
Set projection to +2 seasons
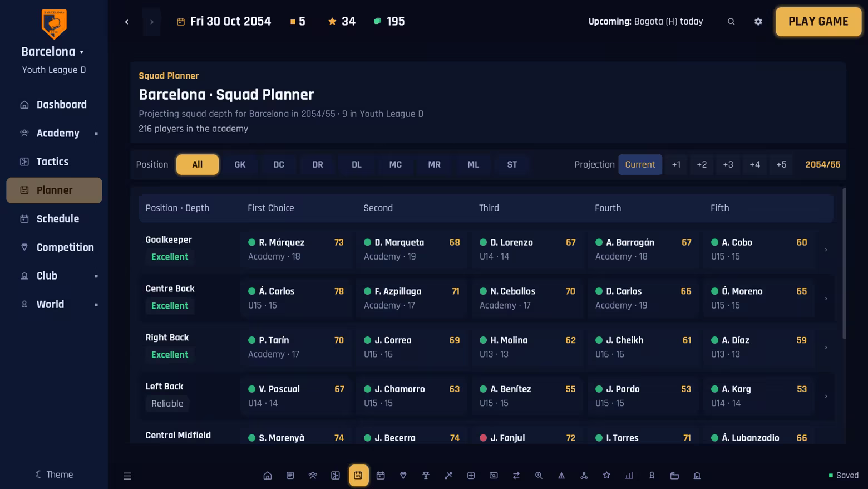pyautogui.click(x=702, y=164)
